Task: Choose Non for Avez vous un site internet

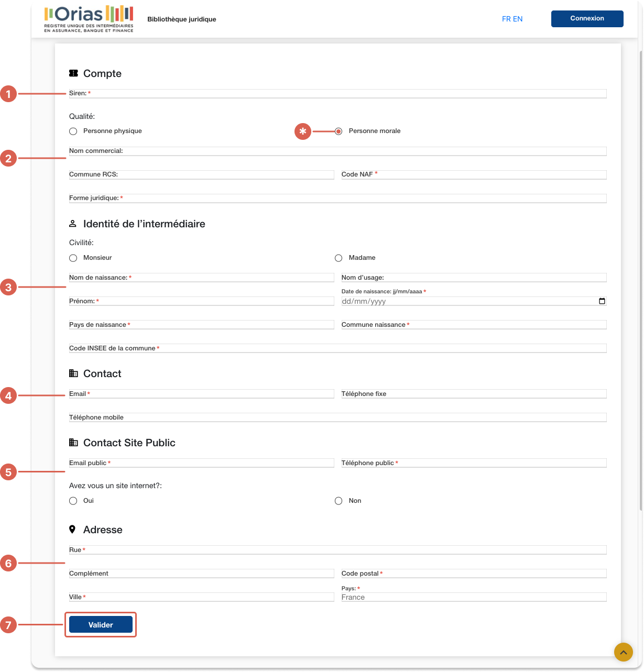Action: click(339, 501)
